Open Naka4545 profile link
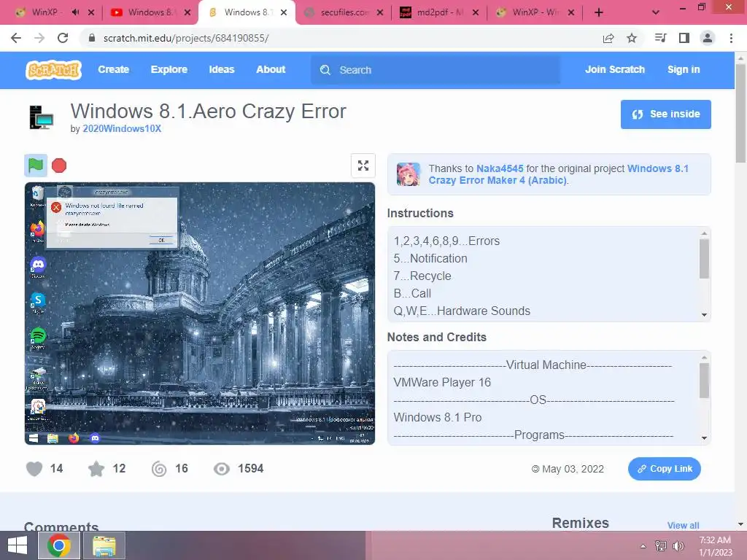This screenshot has height=560, width=747. pos(500,168)
